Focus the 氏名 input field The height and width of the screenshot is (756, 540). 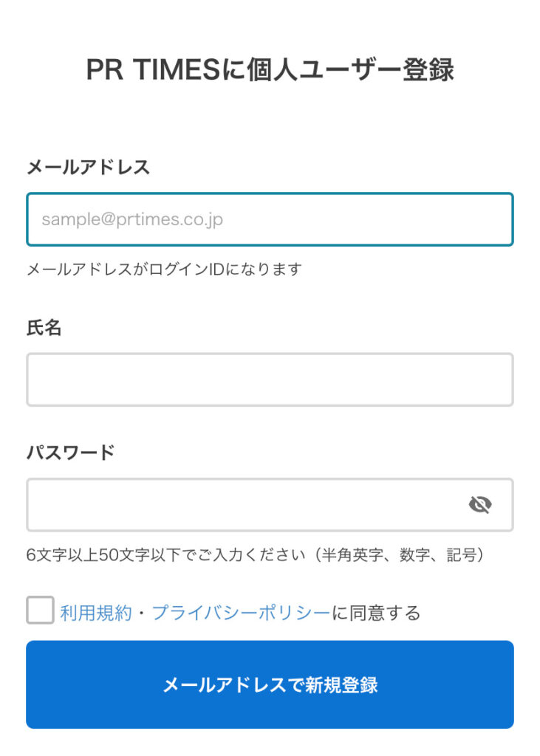point(270,379)
